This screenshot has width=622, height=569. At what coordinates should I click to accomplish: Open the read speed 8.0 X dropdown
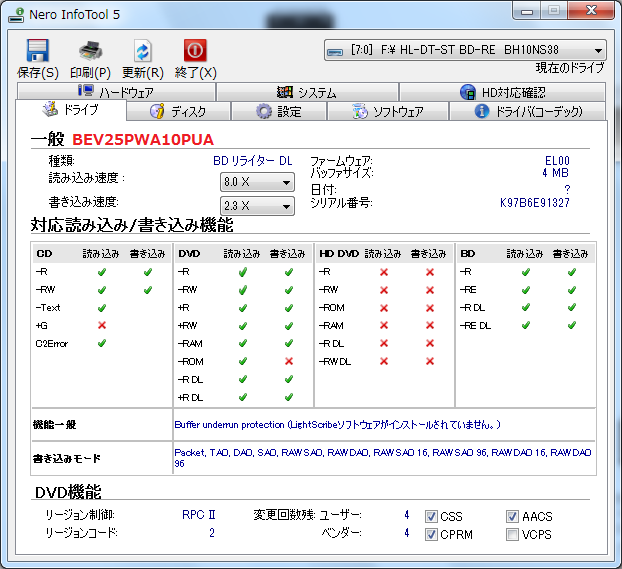coord(286,183)
